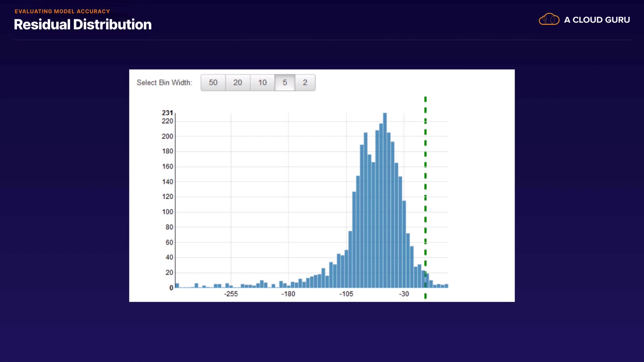Screen dimensions: 644x362
Task: Click the A CLOUD GURU brand text
Action: 597,20
